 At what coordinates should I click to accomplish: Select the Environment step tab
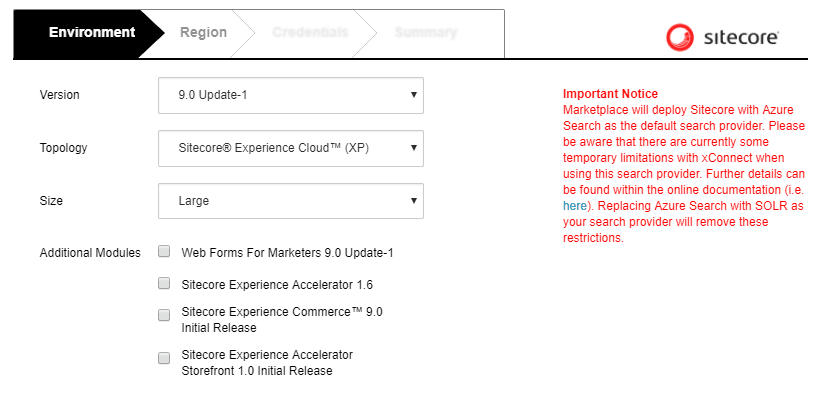pyautogui.click(x=92, y=32)
